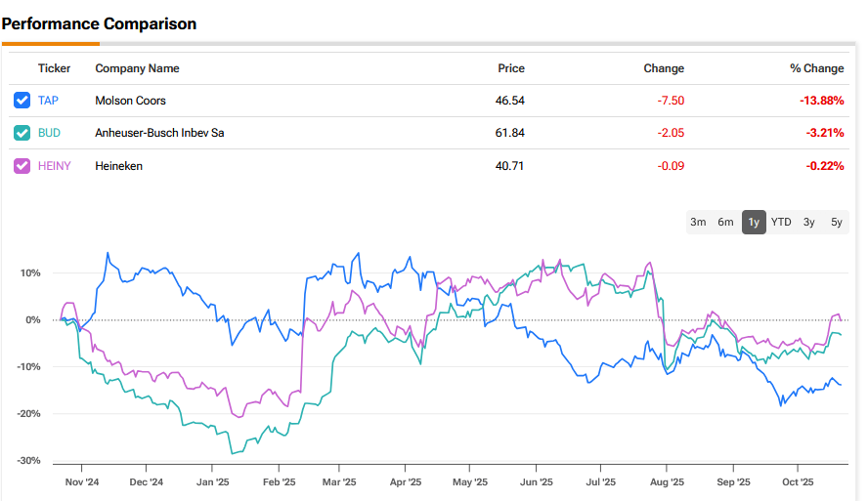Screen dimensions: 868x501
Task: Select the 1y time range
Action: point(754,222)
